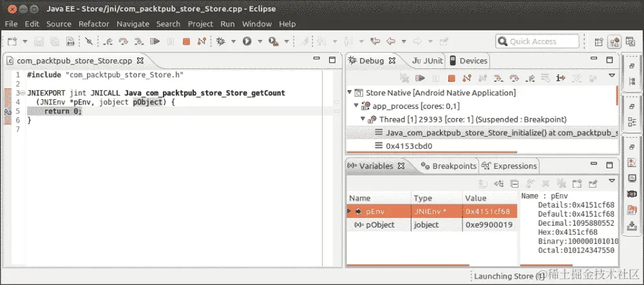Click the 0xe9900019 value cell
The image size is (644, 285).
[x=489, y=225]
